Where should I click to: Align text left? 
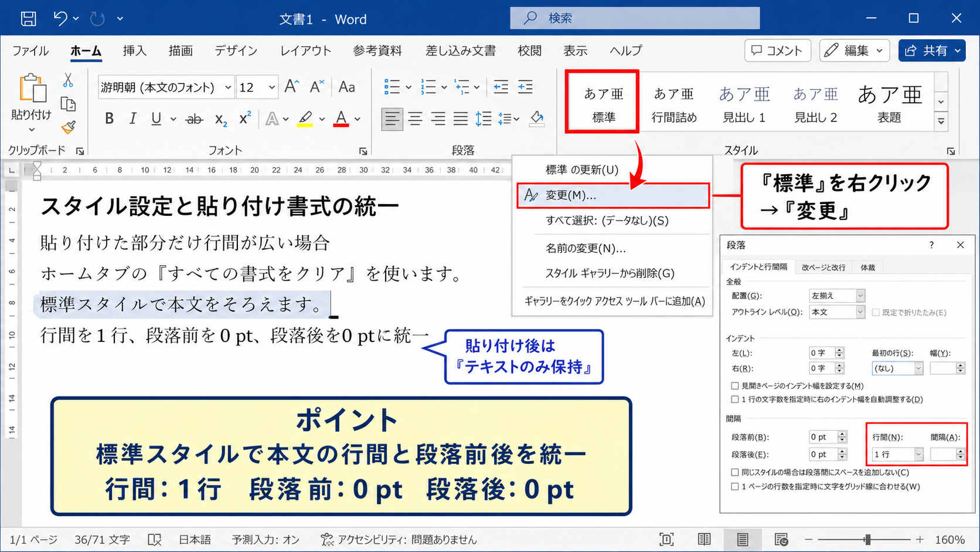pos(392,119)
